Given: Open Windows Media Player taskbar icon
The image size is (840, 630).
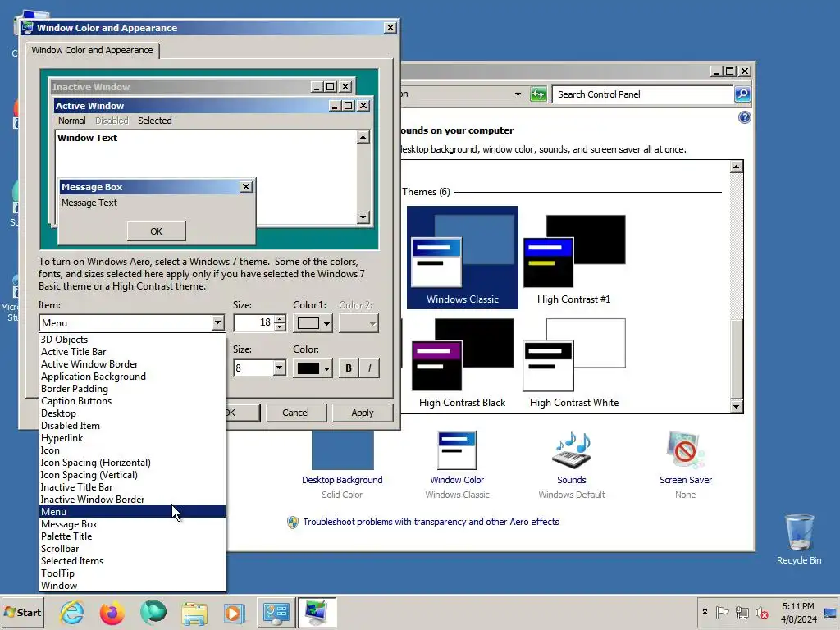Looking at the screenshot, I should (x=234, y=613).
